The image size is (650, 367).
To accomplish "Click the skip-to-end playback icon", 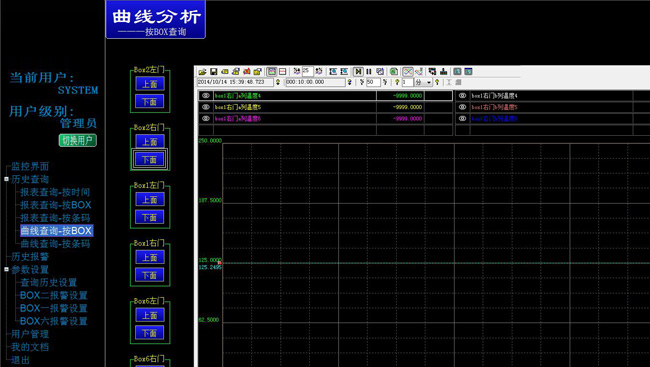I will [359, 72].
